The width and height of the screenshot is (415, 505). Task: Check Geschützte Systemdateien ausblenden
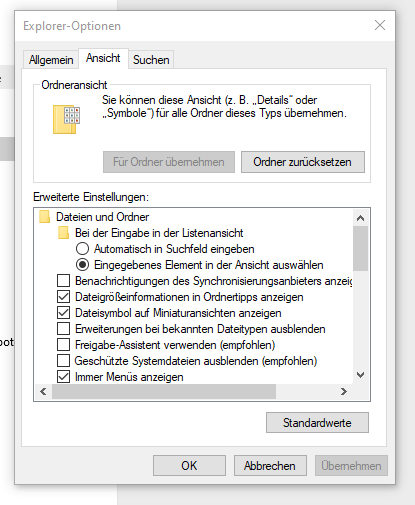63,361
